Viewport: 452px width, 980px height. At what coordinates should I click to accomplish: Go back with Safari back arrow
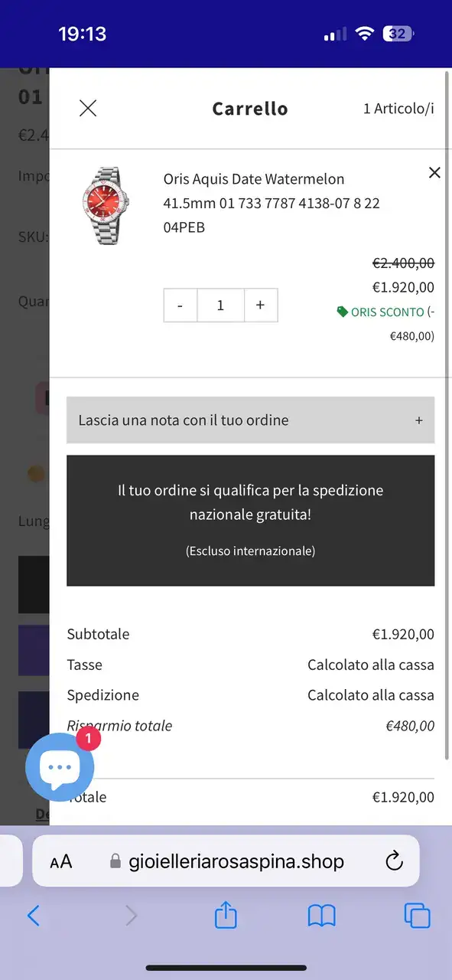[34, 915]
